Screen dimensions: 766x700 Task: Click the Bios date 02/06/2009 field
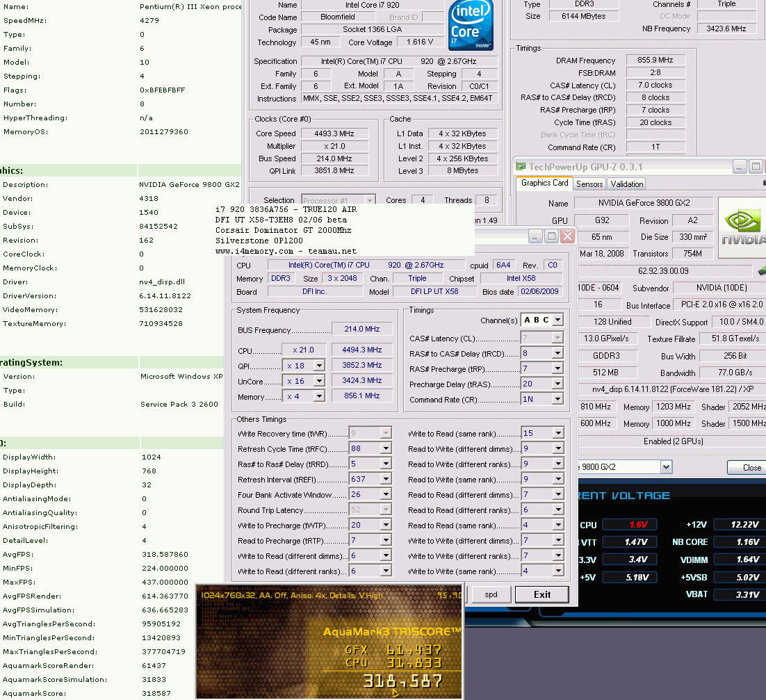pyautogui.click(x=540, y=291)
